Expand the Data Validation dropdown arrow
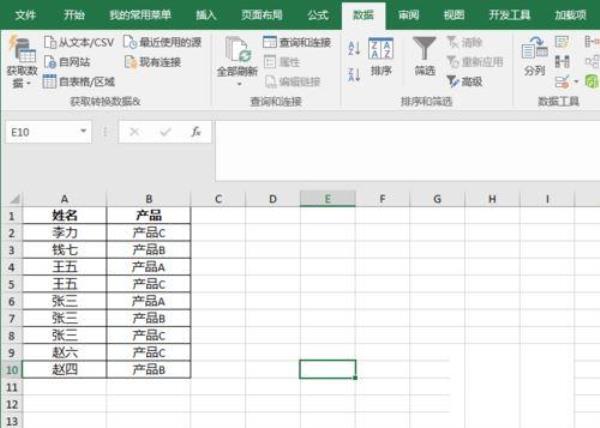600x428 pixels. (576, 81)
